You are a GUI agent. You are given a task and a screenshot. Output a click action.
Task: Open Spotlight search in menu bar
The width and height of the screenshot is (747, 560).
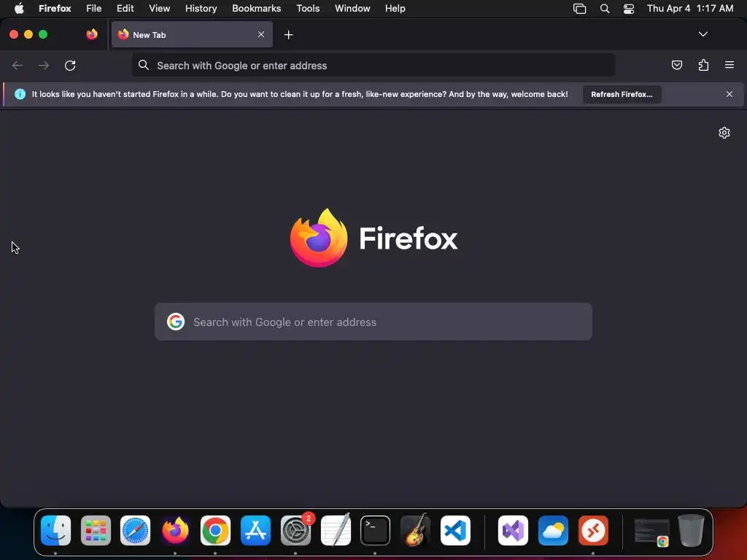pyautogui.click(x=605, y=9)
